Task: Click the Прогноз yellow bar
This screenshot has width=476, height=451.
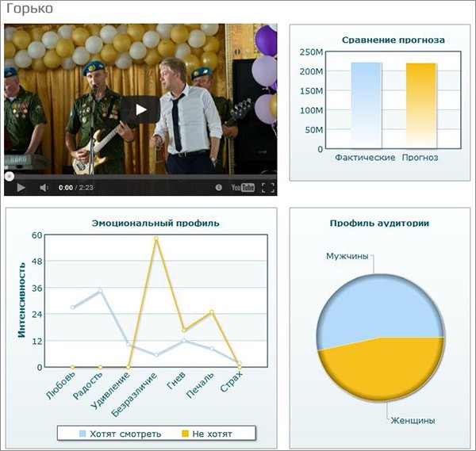Action: click(x=421, y=106)
